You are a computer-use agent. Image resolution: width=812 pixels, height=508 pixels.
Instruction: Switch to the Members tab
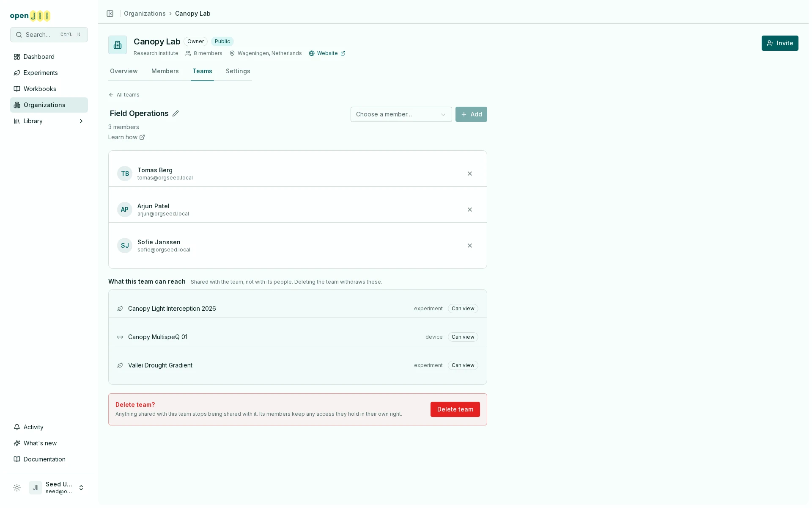click(x=165, y=71)
